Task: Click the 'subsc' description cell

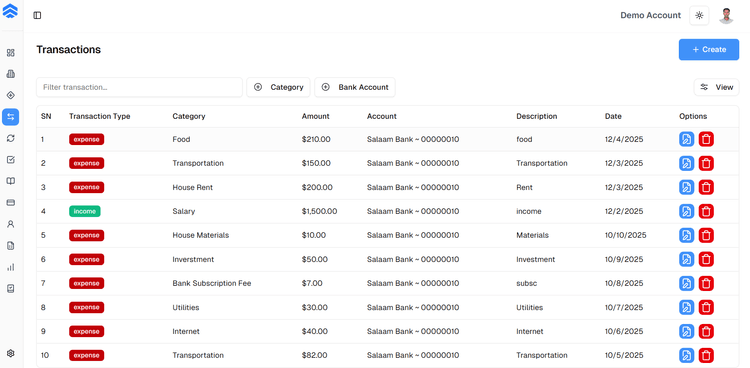Action: (527, 283)
